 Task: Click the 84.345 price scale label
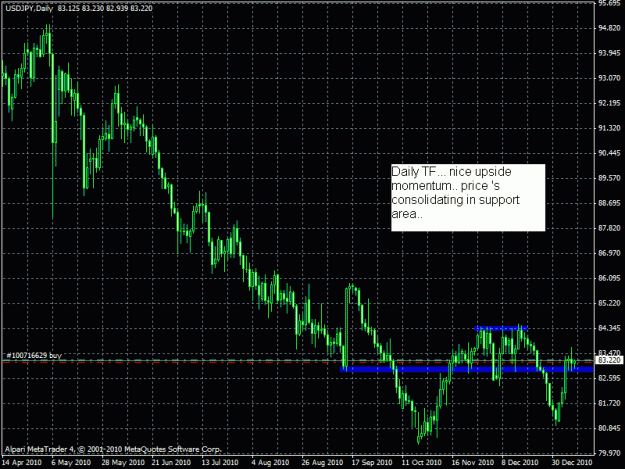click(609, 328)
